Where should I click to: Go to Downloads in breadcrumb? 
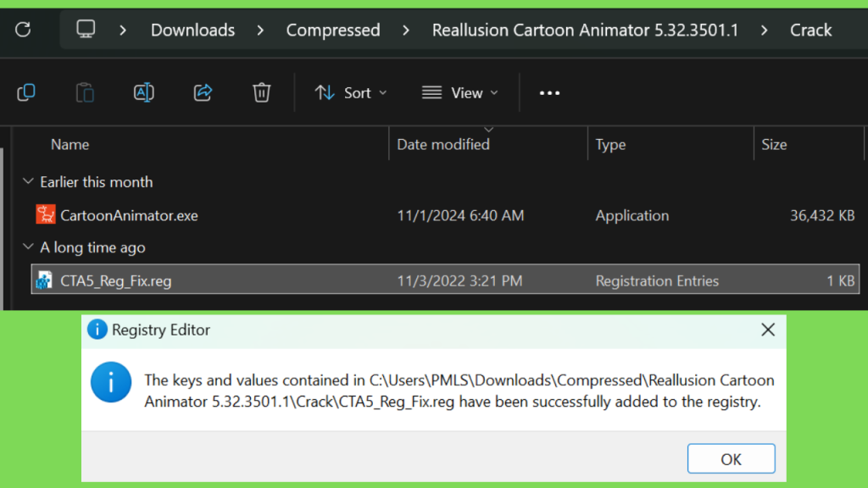coord(192,30)
